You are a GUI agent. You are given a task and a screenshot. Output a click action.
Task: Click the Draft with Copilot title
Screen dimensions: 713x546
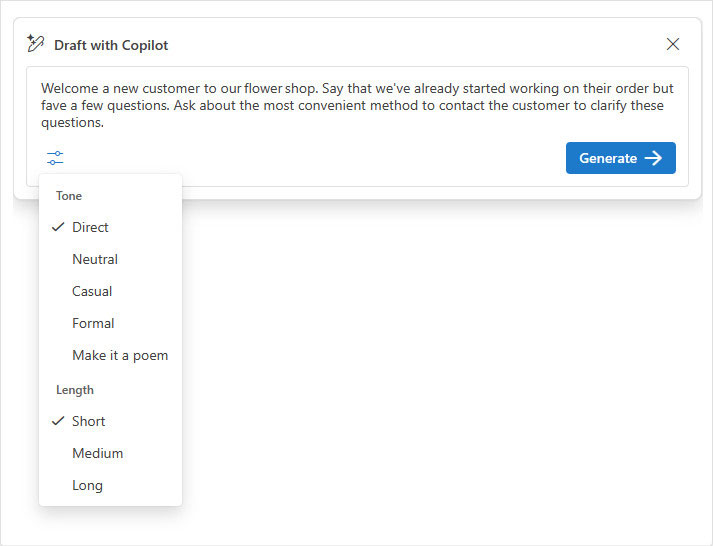(x=111, y=45)
